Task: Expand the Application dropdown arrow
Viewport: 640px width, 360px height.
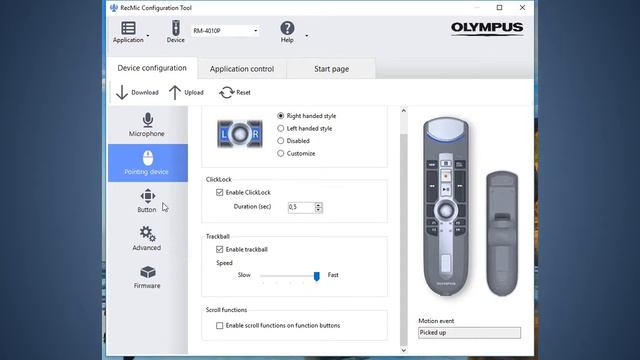Action: pyautogui.click(x=148, y=36)
